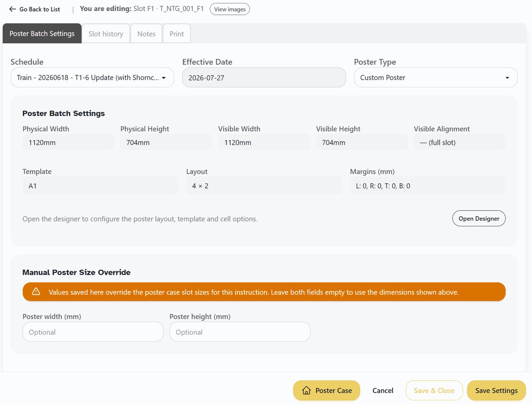Click the Physical Height value 704mm
The height and width of the screenshot is (404, 532).
166,142
